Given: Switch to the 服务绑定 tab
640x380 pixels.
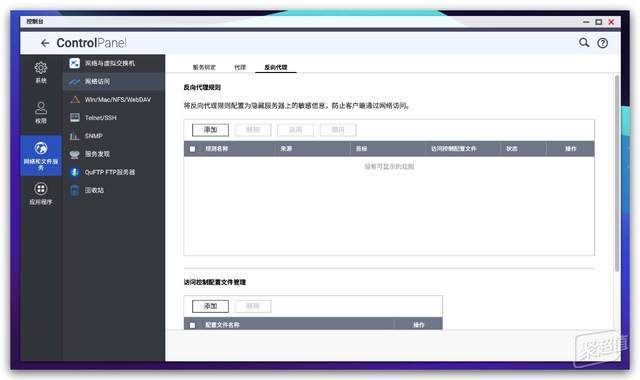Looking at the screenshot, I should coord(204,67).
